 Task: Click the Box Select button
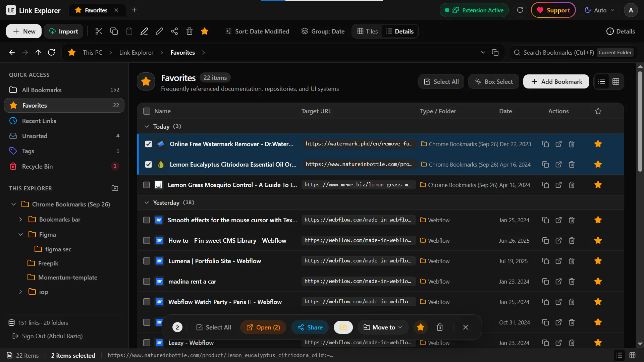click(494, 81)
